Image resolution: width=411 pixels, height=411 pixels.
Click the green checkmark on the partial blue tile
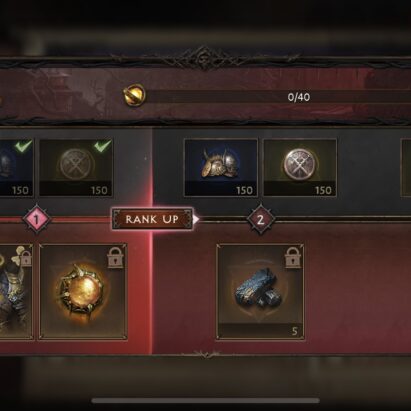(x=23, y=146)
